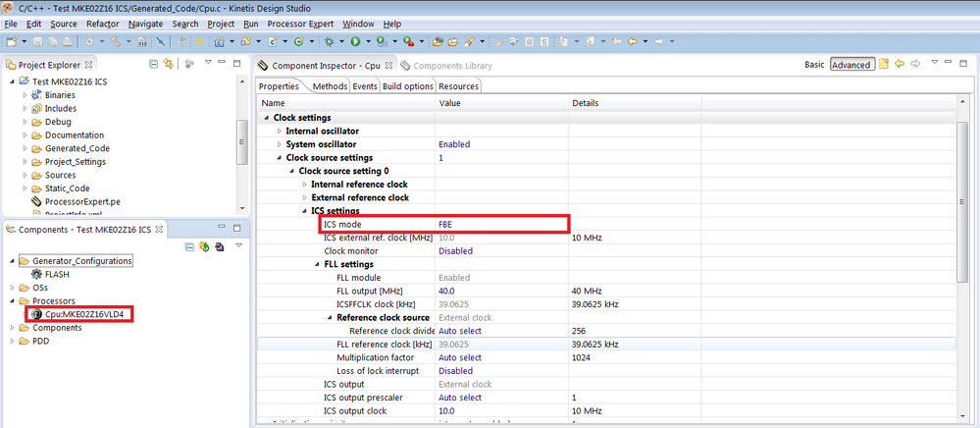This screenshot has height=428, width=980.
Task: Switch to Advanced view mode
Action: point(851,65)
